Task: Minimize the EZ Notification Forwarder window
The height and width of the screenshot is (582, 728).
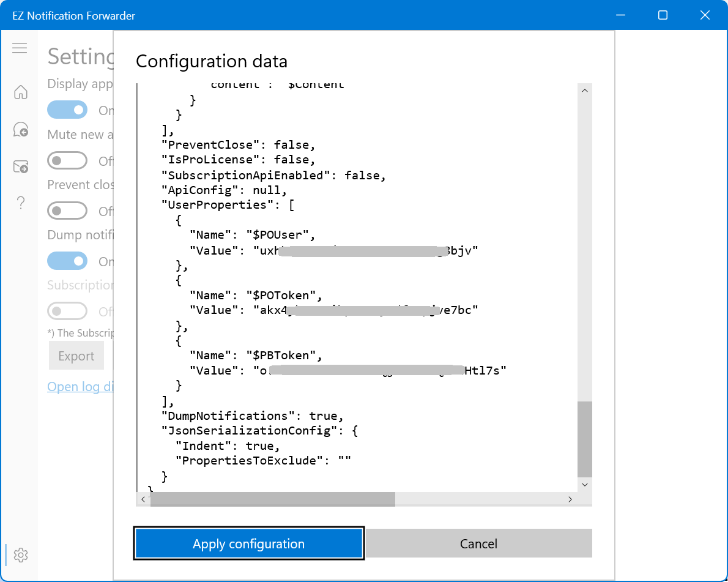Action: 620,15
